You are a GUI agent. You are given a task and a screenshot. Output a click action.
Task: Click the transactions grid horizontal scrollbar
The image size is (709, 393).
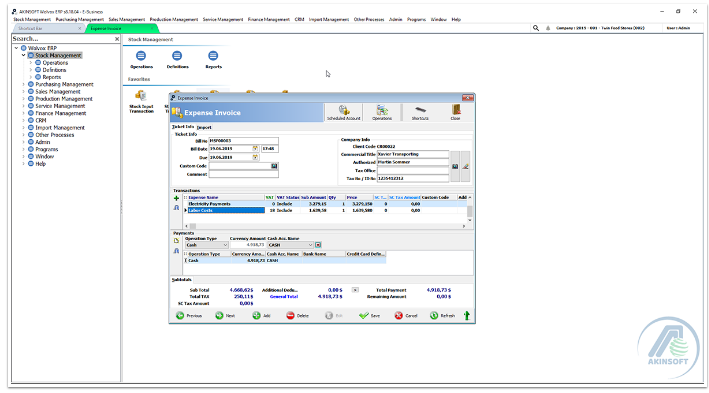point(325,226)
